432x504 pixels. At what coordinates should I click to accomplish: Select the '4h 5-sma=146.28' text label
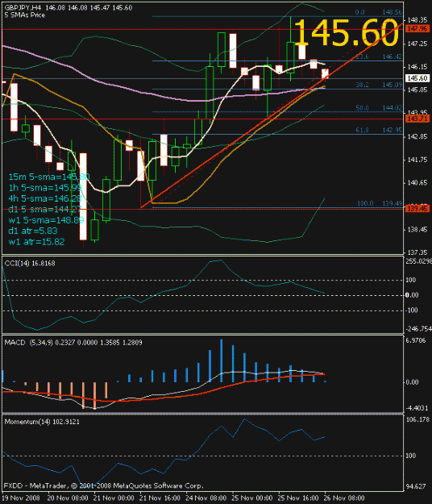point(45,198)
